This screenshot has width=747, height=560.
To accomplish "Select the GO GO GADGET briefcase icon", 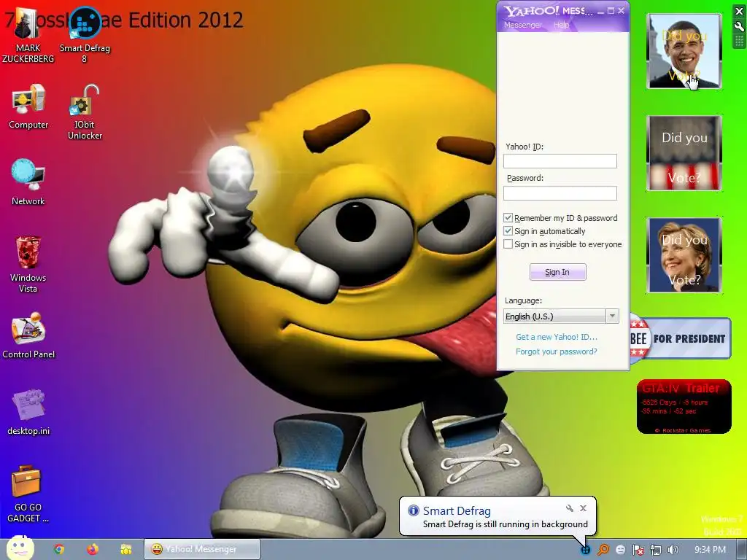I will pyautogui.click(x=28, y=494).
